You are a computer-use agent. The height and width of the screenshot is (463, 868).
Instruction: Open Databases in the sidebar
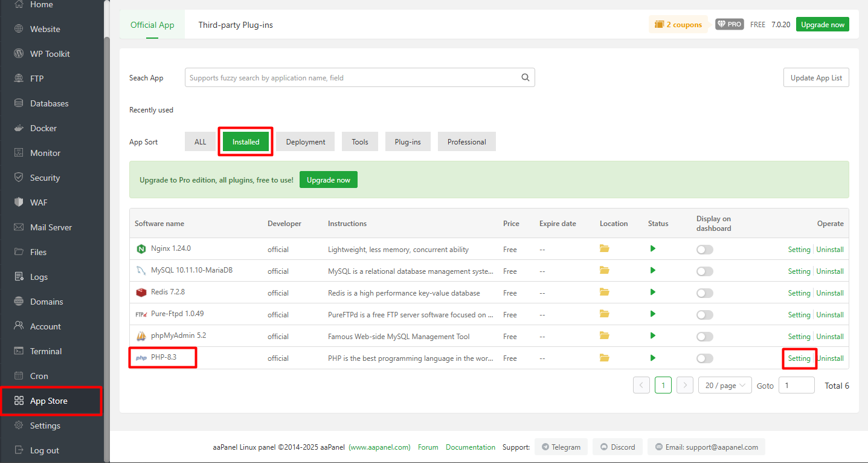[x=50, y=103]
